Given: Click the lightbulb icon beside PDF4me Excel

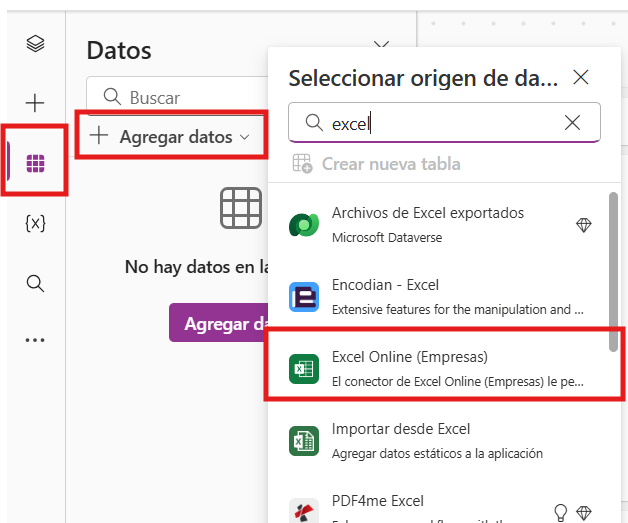Looking at the screenshot, I should [561, 512].
